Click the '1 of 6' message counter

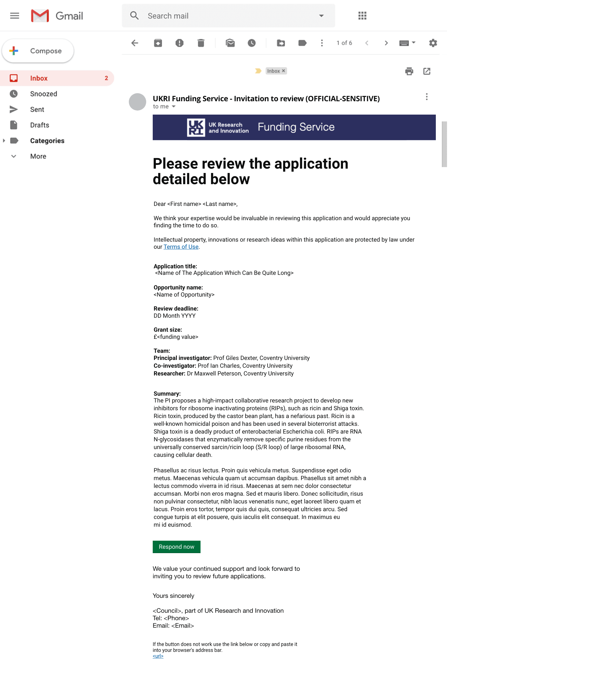point(344,43)
